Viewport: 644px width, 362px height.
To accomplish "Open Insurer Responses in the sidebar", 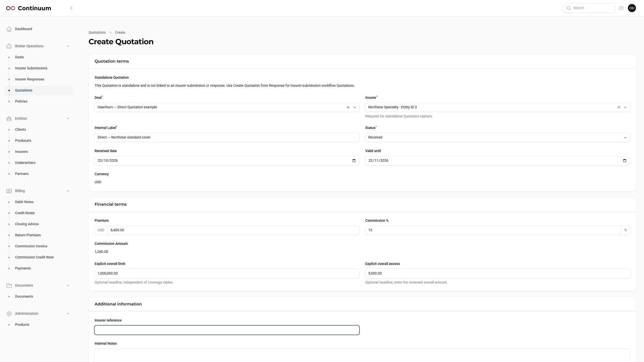I will (x=30, y=79).
